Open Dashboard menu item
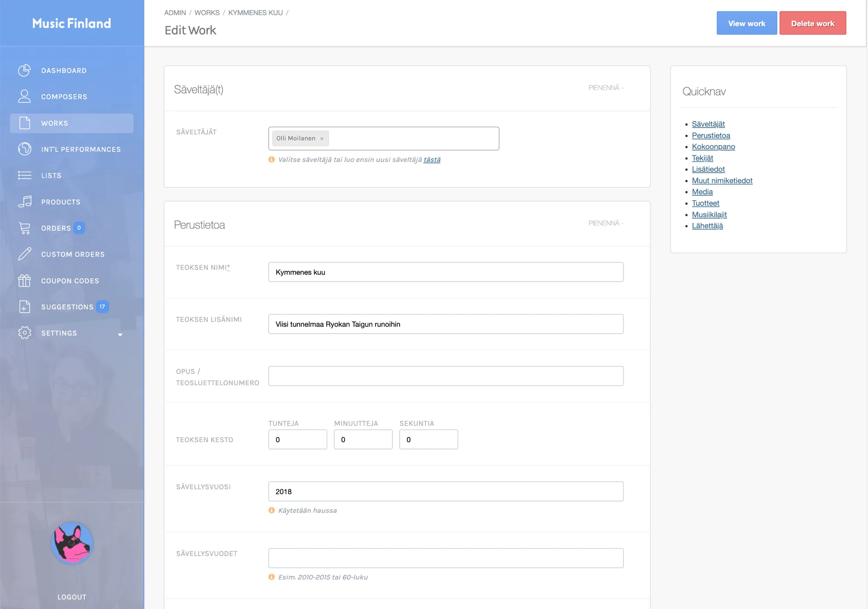 coord(72,70)
